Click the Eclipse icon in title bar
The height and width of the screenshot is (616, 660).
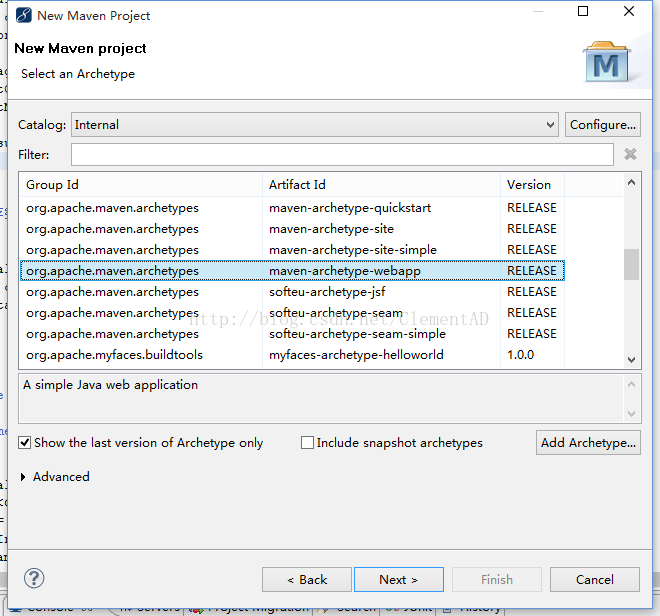[24, 15]
